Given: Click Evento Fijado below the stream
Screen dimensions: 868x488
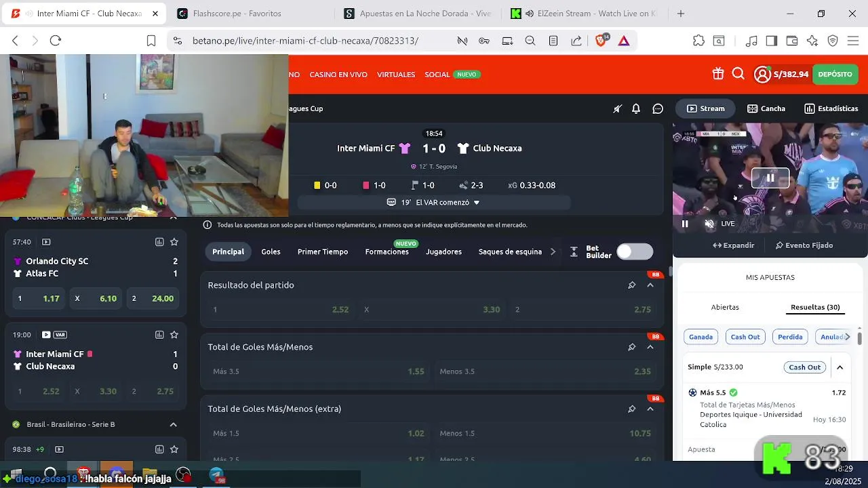Looking at the screenshot, I should coord(804,245).
